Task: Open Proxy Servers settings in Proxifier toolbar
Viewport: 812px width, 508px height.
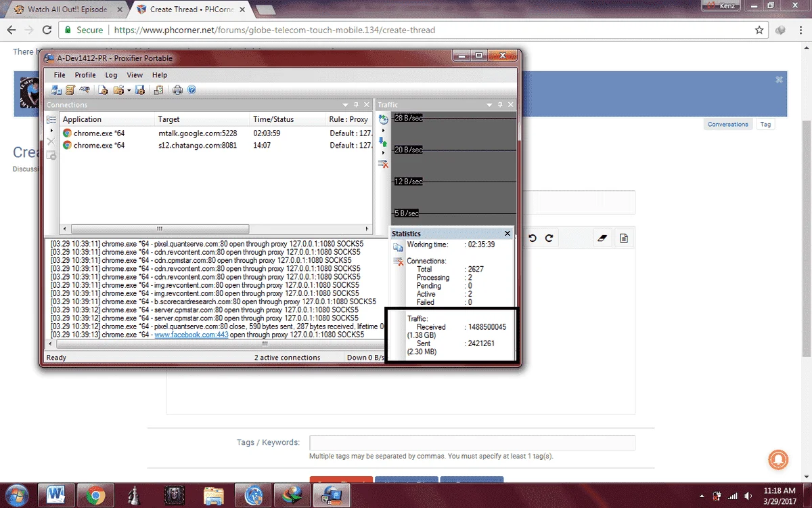Action: tap(57, 90)
